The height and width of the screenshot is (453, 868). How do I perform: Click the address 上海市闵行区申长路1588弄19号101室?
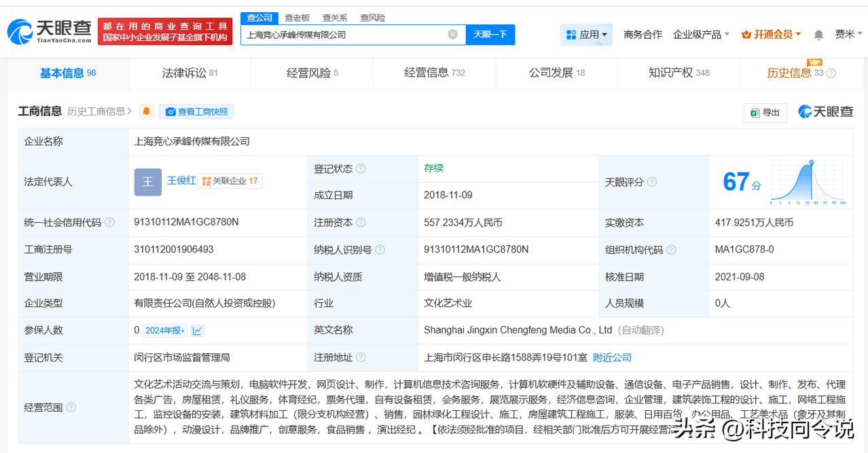505,357
